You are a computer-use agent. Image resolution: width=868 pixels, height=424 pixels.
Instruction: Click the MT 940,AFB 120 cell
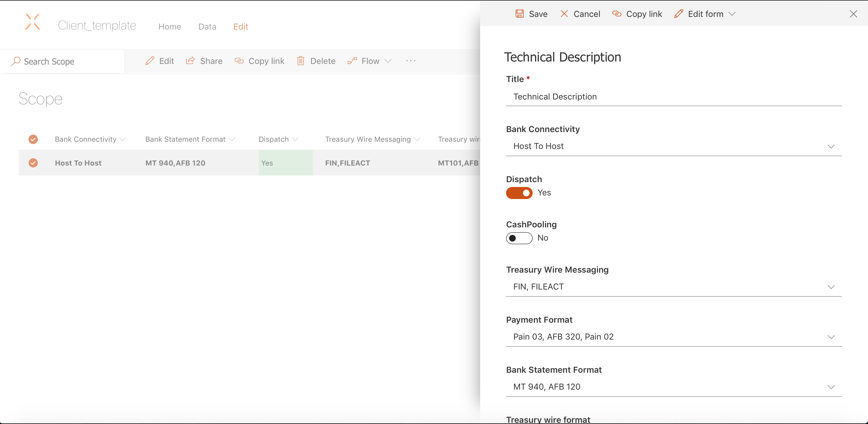coord(175,163)
